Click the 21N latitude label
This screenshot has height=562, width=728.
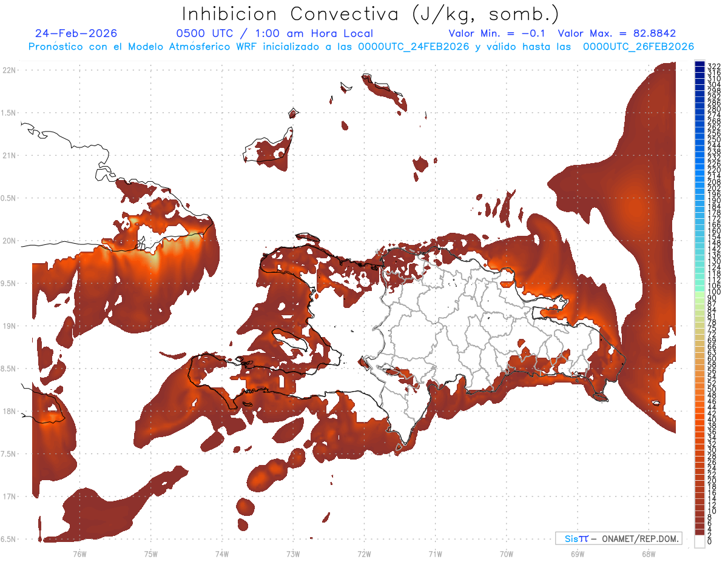(9, 155)
